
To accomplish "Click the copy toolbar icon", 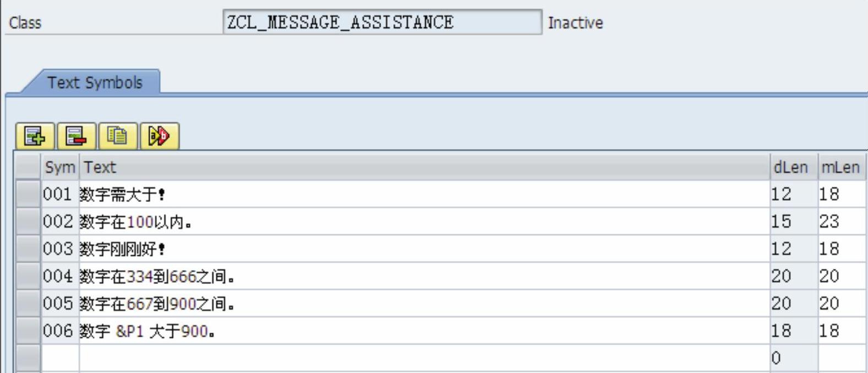I will [x=118, y=136].
